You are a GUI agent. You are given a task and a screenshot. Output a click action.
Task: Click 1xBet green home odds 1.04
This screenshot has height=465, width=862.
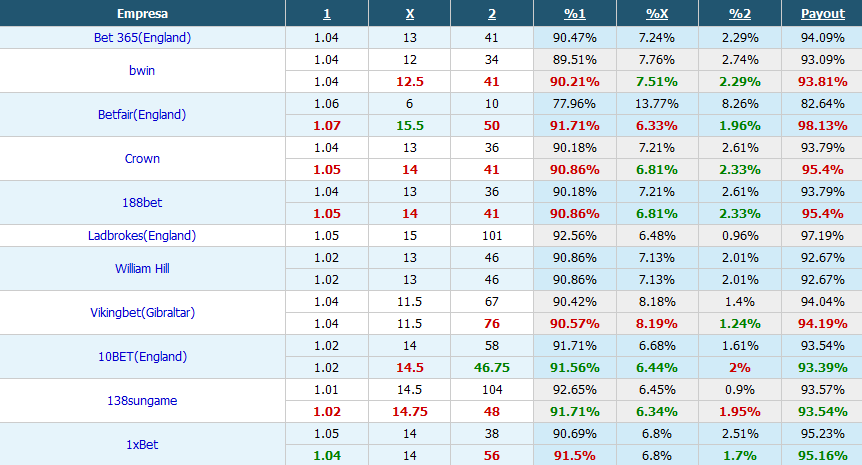click(x=327, y=456)
